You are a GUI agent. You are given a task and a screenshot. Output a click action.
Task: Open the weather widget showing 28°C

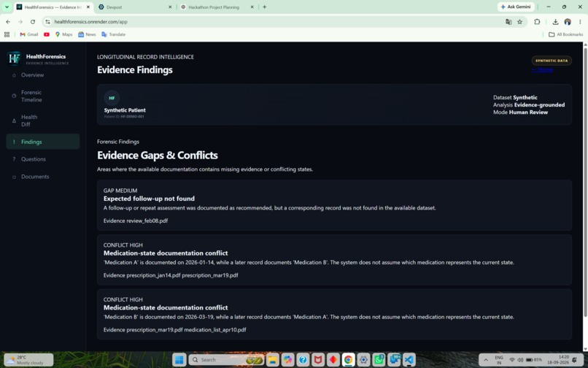(28, 360)
